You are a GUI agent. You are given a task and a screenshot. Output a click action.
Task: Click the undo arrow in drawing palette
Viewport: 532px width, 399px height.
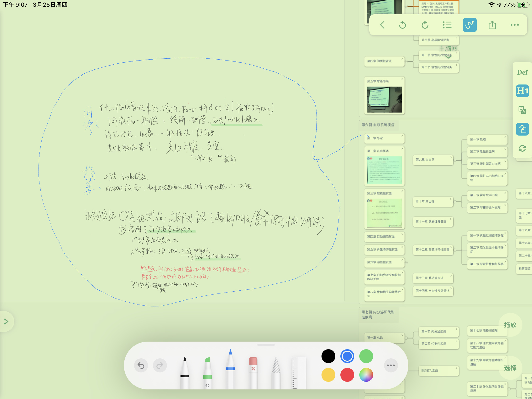coord(141,365)
